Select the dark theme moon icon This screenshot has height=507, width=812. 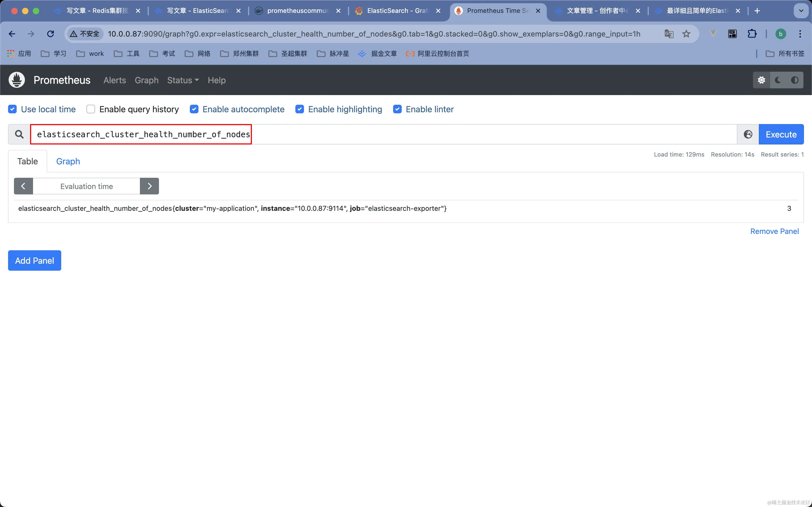778,80
